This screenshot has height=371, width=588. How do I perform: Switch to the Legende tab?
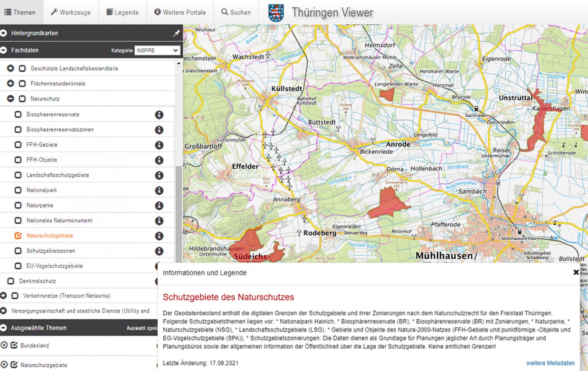(122, 12)
